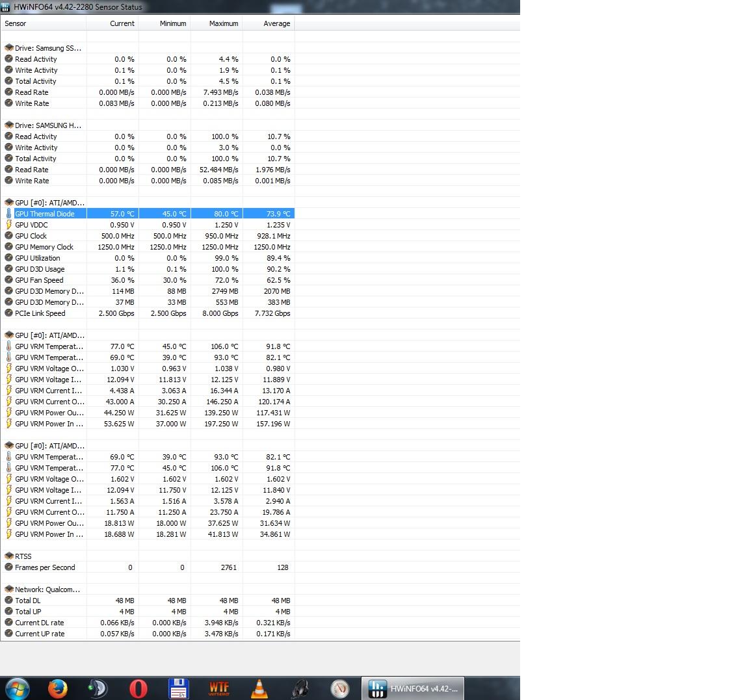Click the gauge icon beside GPU Clock
This screenshot has height=700, width=749.
coord(8,235)
